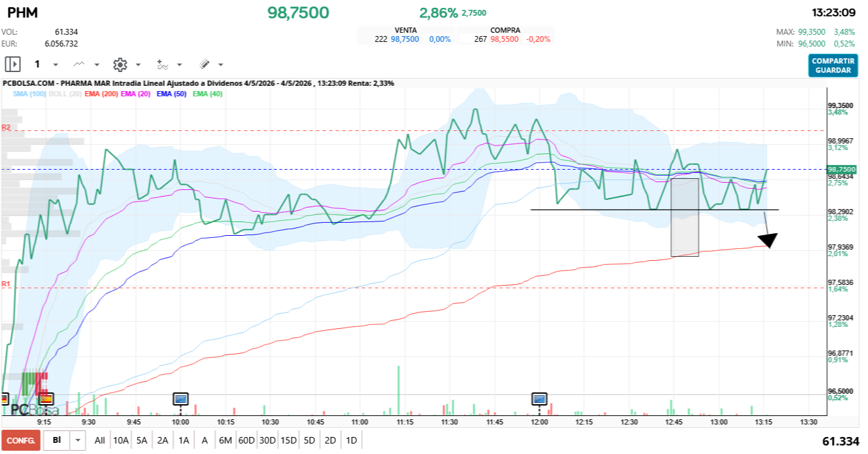Select the 1A time range

pyautogui.click(x=184, y=440)
